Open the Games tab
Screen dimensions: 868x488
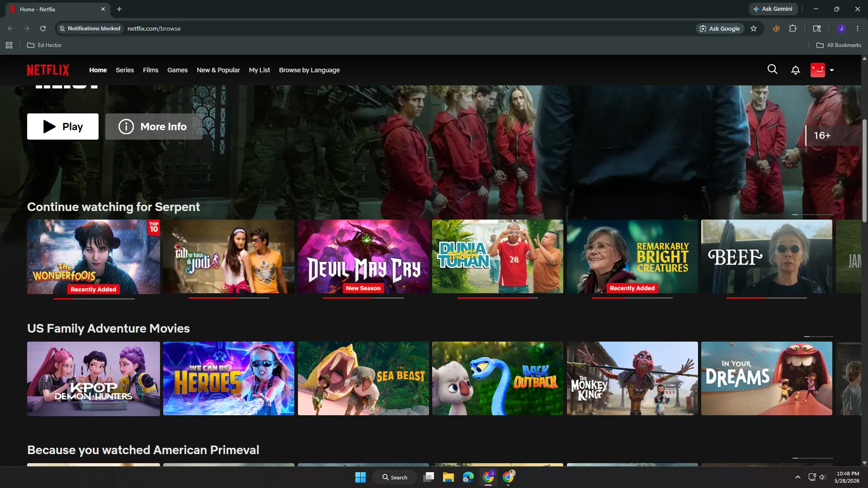(x=177, y=70)
